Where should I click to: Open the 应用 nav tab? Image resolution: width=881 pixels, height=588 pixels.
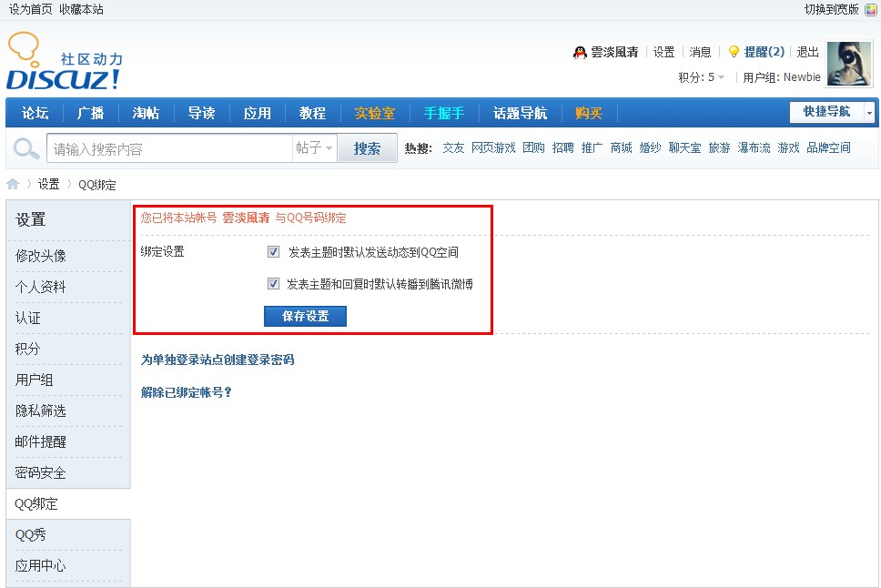pos(258,113)
